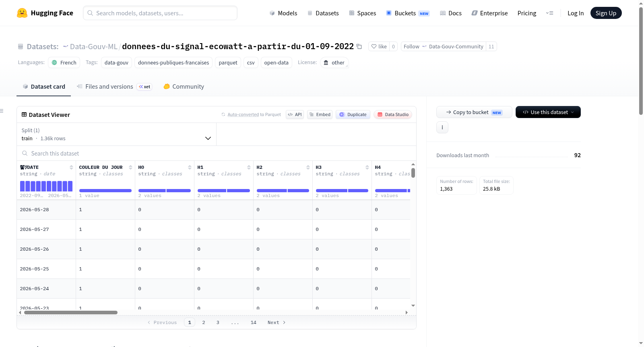The height and width of the screenshot is (347, 644).
Task: Focus the top search models field
Action: click(x=160, y=13)
